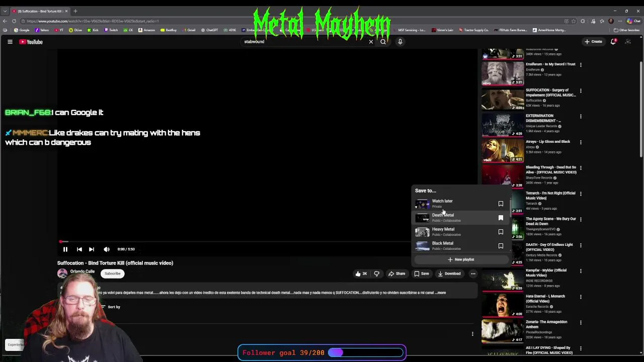This screenshot has width=644, height=362.
Task: Open options for Atreyu Lip Gloss video
Action: pyautogui.click(x=581, y=142)
